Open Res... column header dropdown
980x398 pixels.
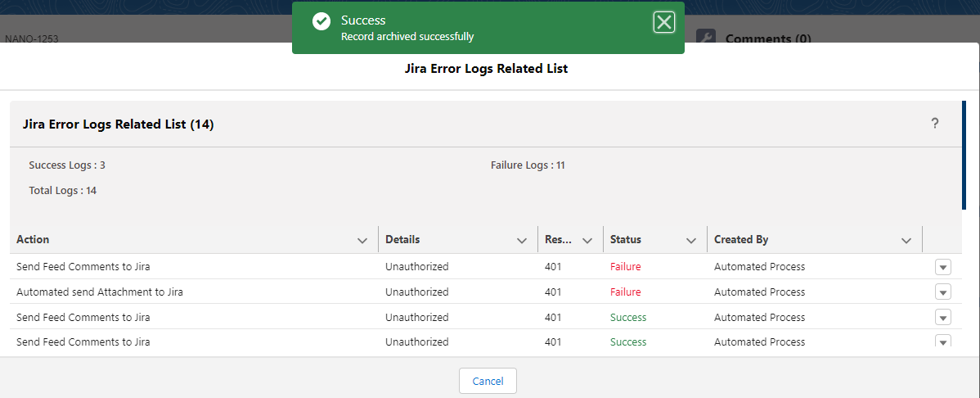[587, 240]
